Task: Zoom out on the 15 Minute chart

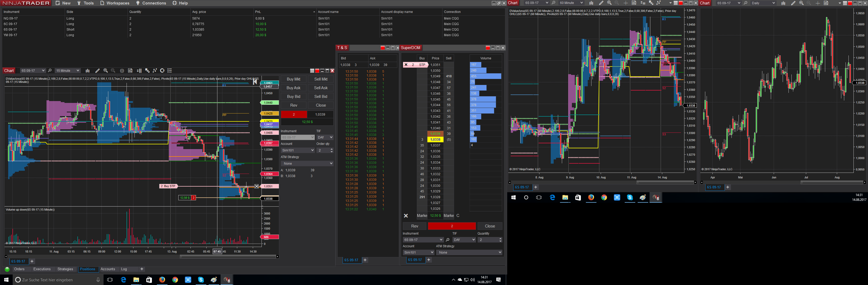Action: point(113,71)
